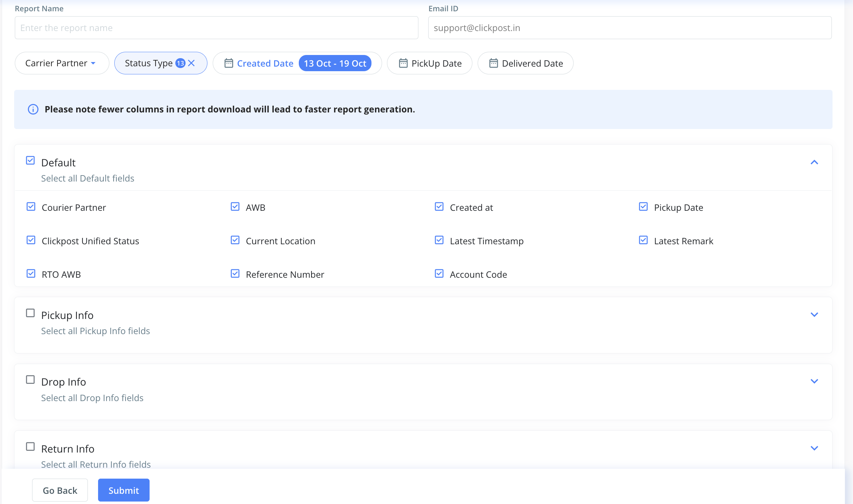This screenshot has height=504, width=853.
Task: Click the PickUp Date calendar icon
Action: pos(403,63)
